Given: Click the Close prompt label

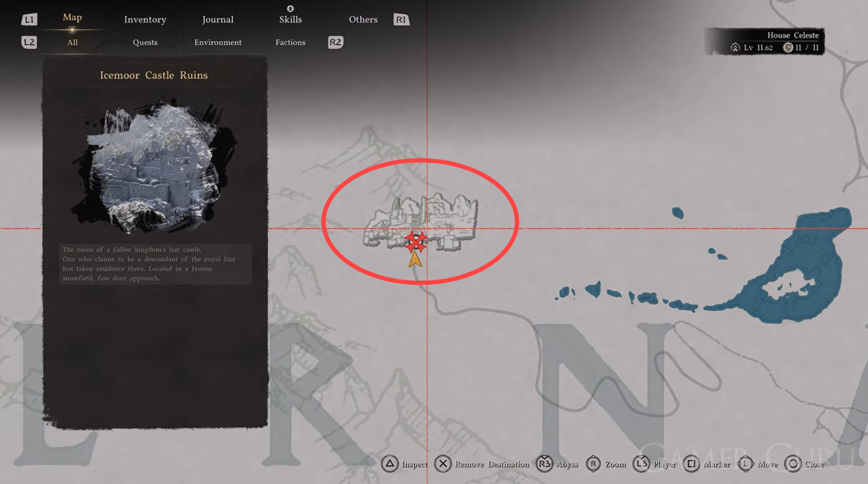Looking at the screenshot, I should [x=814, y=465].
